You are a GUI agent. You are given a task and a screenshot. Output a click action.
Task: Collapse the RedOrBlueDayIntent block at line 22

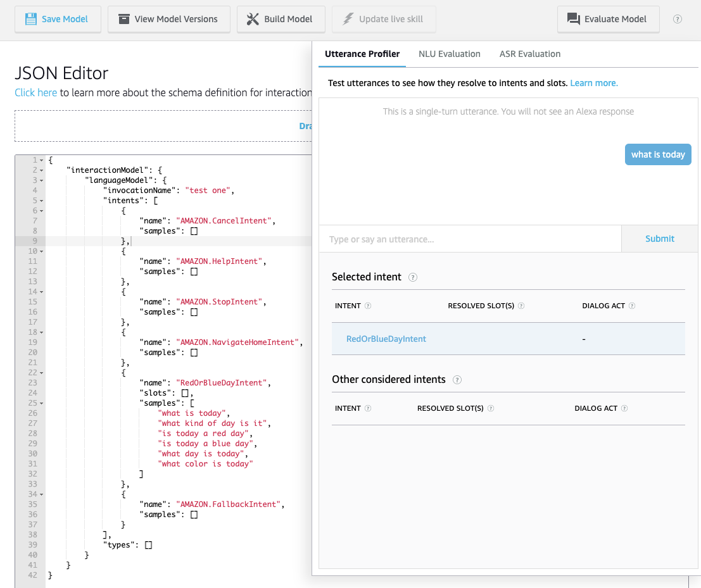41,373
